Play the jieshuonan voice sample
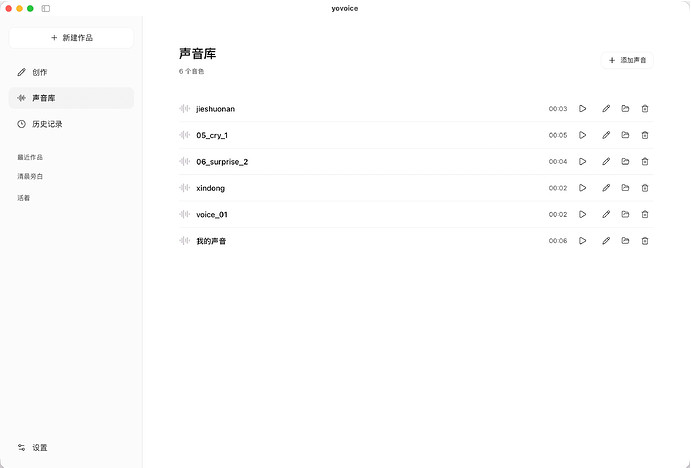Viewport: 691px width, 468px height. pos(582,108)
